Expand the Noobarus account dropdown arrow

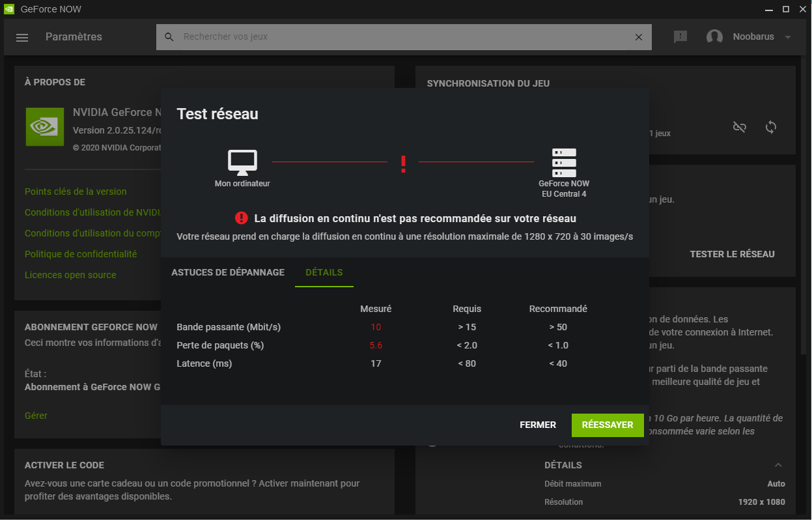788,37
